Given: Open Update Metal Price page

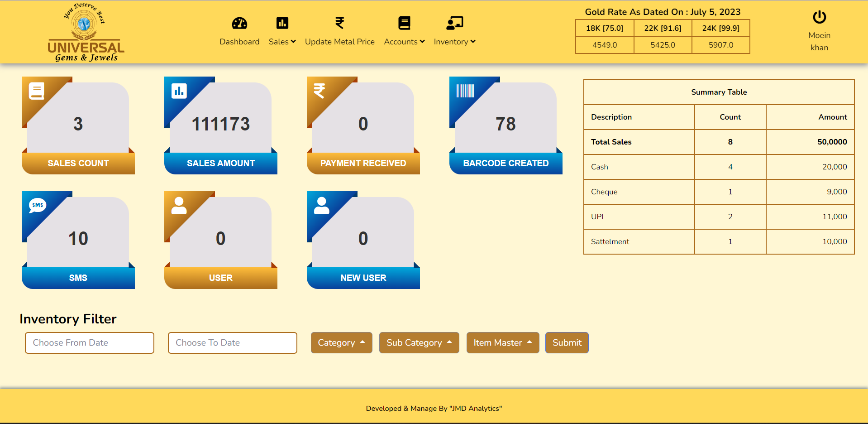Looking at the screenshot, I should coord(340,42).
